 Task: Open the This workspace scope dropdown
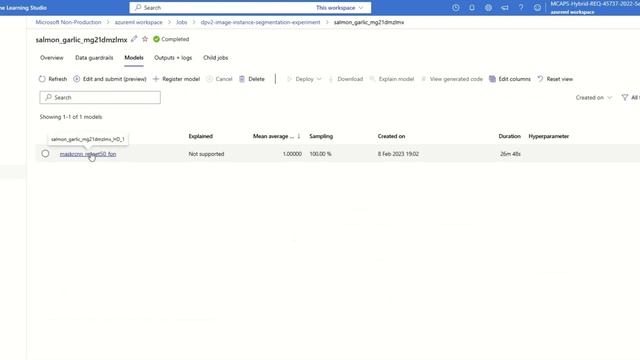pos(340,8)
